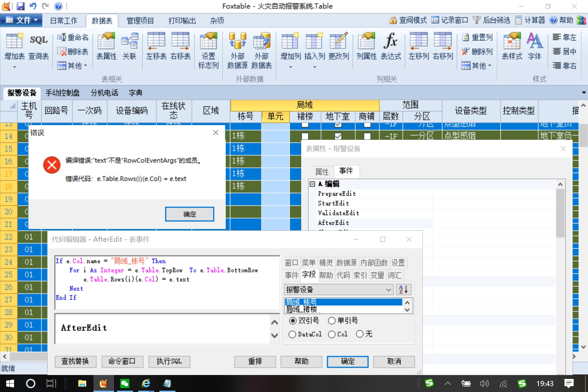Image resolution: width=588 pixels, height=392 pixels.
Task: Open the 文件 menu dropdown
Action: 21,20
